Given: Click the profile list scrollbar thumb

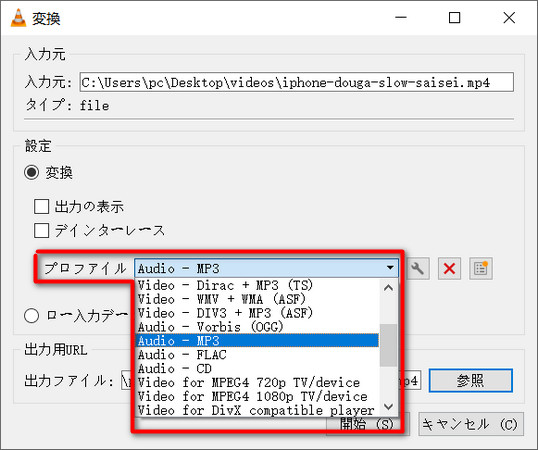Looking at the screenshot, I should [x=388, y=345].
